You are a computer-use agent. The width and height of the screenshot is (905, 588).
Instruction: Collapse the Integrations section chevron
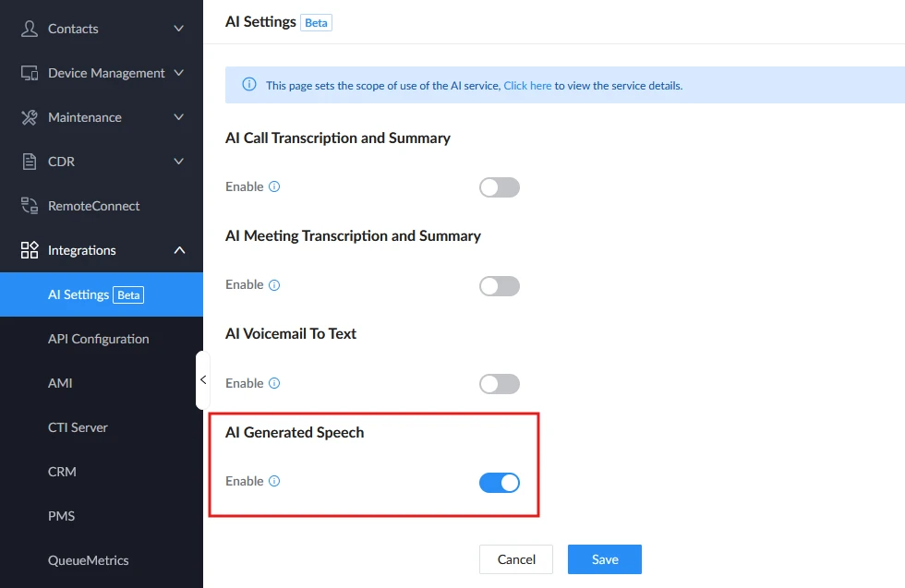[x=179, y=250]
